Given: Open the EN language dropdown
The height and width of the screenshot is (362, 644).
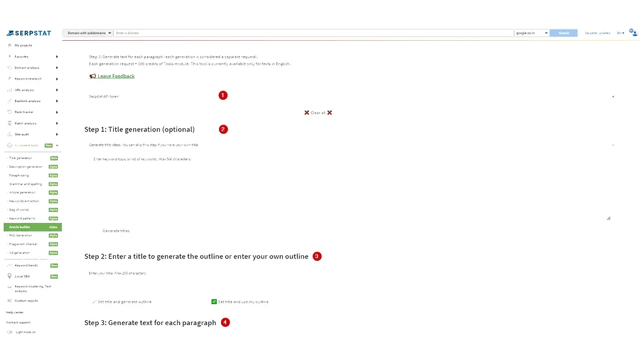Looking at the screenshot, I should pyautogui.click(x=620, y=33).
